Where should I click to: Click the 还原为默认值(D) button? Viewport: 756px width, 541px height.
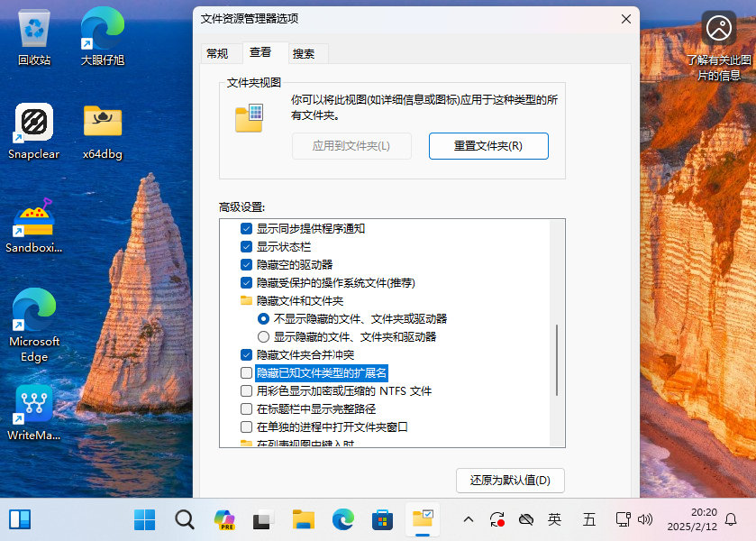click(510, 481)
